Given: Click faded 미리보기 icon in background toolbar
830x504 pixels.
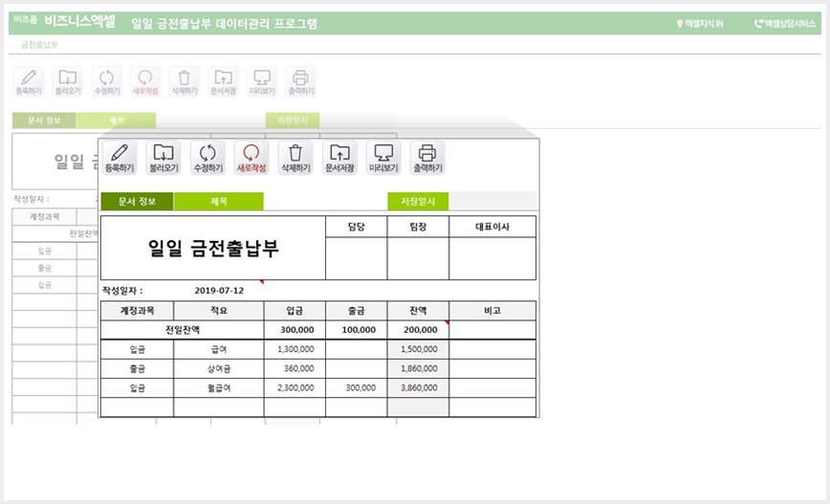Looking at the screenshot, I should point(262,81).
